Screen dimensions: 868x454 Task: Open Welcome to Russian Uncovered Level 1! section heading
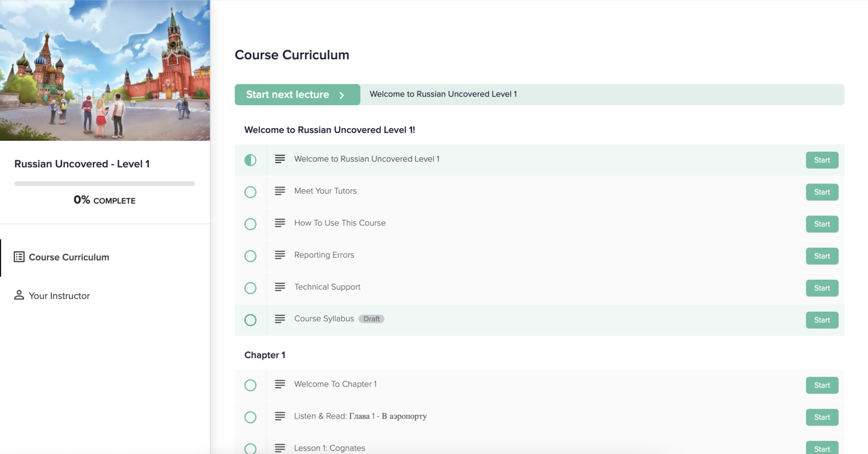[330, 130]
